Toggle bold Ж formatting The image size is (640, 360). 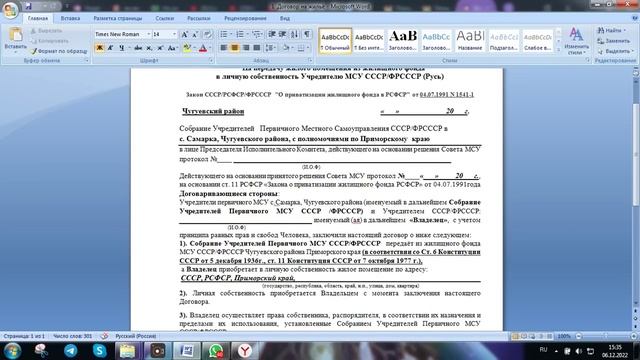click(x=99, y=48)
